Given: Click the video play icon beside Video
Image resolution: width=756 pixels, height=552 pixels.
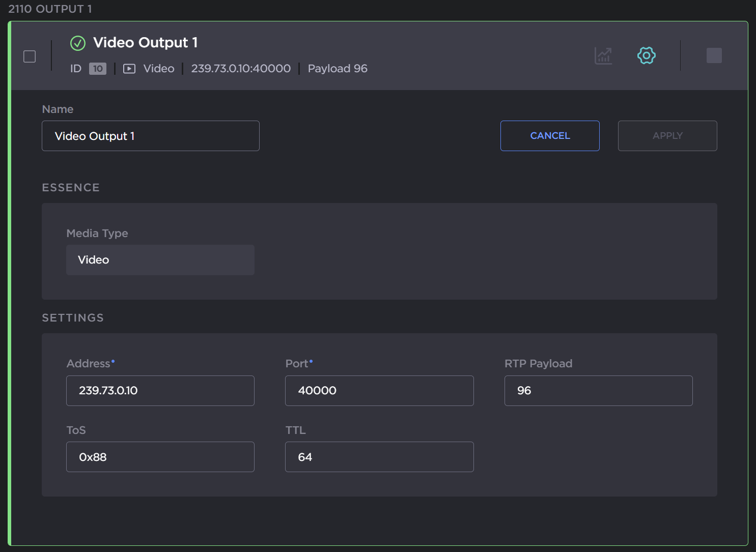Looking at the screenshot, I should click(x=129, y=69).
